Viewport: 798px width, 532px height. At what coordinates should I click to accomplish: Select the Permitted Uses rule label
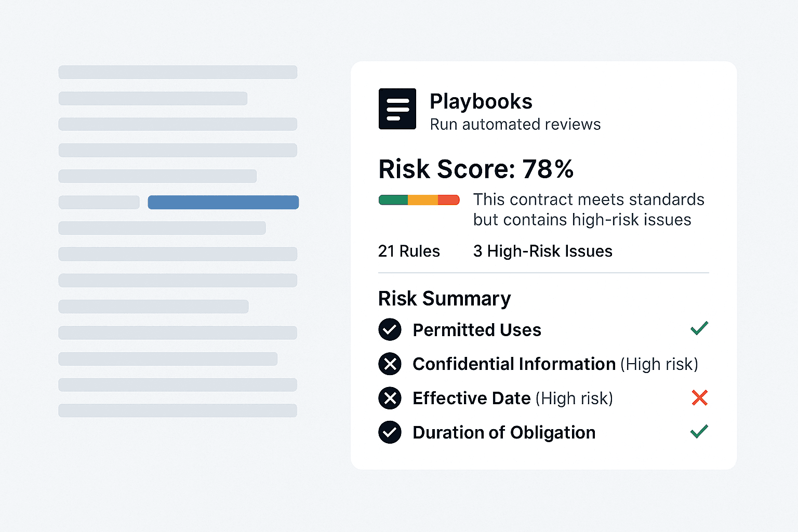477,330
